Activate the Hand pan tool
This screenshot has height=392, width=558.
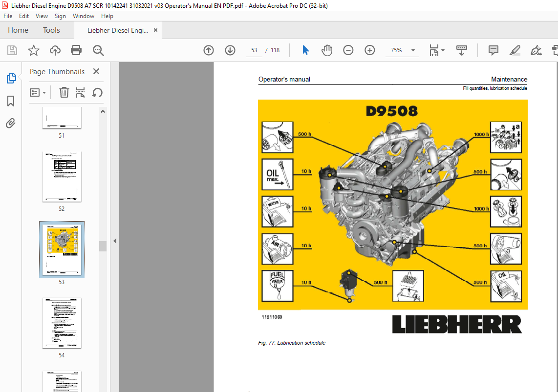pos(327,50)
